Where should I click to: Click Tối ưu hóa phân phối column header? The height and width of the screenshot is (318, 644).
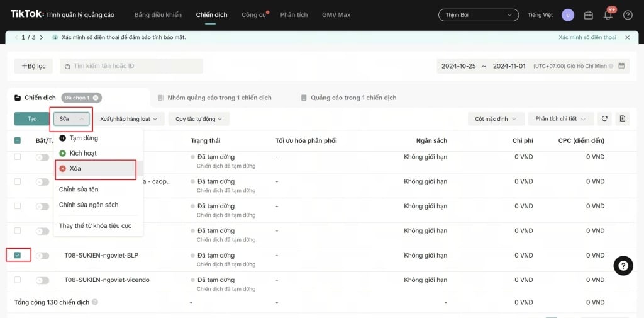point(306,140)
